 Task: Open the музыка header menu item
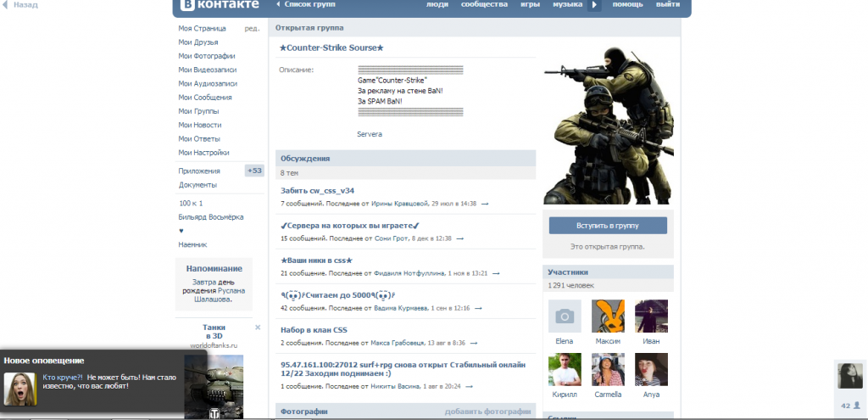567,5
